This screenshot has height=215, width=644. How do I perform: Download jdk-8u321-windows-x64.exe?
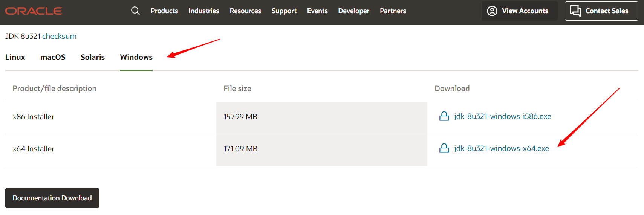click(501, 148)
